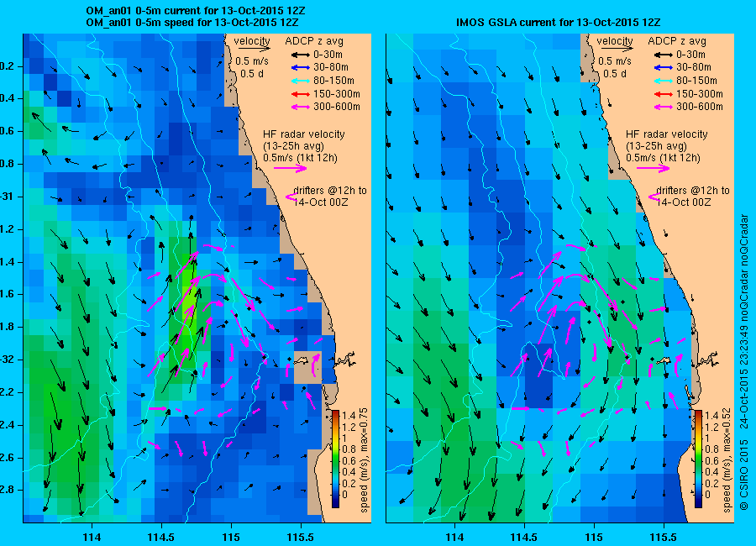756x546 pixels.
Task: Click '0.5 m/s' text in IMOS GSLA legend
Action: click(x=615, y=61)
